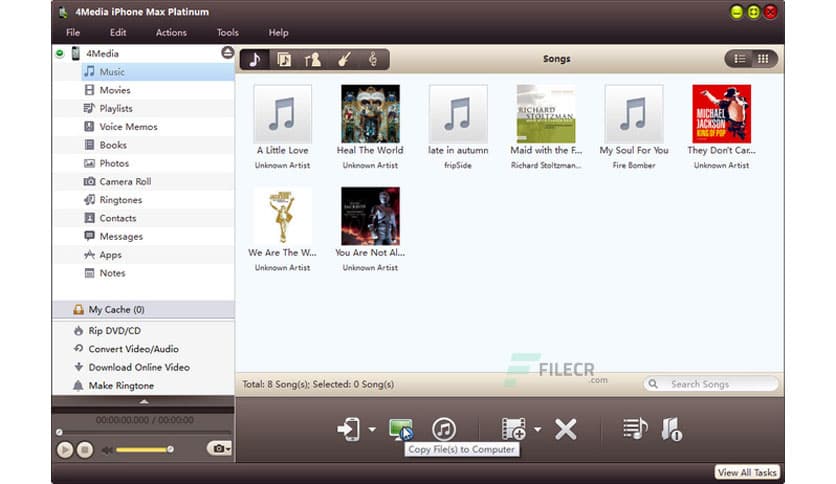Click View All Tasks button

tap(747, 473)
